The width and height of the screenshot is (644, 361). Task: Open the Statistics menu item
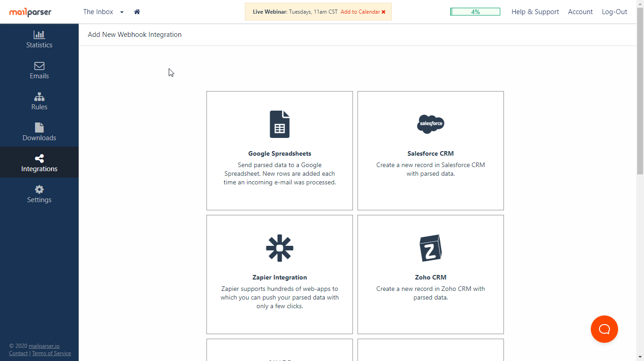pos(39,39)
